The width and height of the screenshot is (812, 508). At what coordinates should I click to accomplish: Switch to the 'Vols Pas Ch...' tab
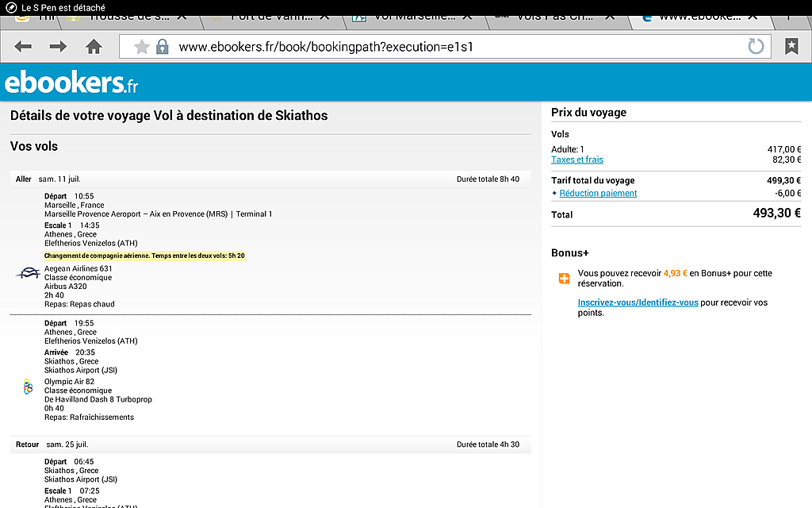coord(557,17)
